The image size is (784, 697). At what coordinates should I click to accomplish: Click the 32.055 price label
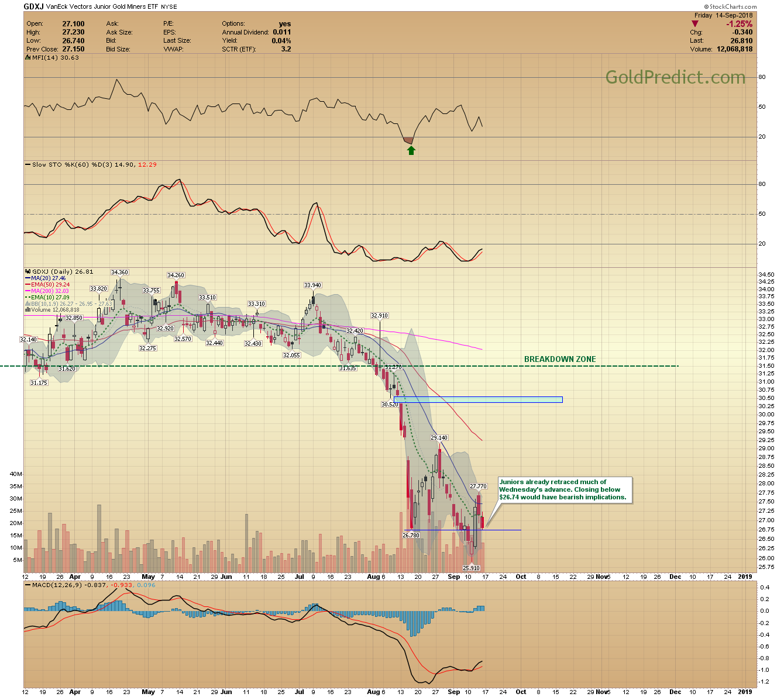tap(291, 356)
